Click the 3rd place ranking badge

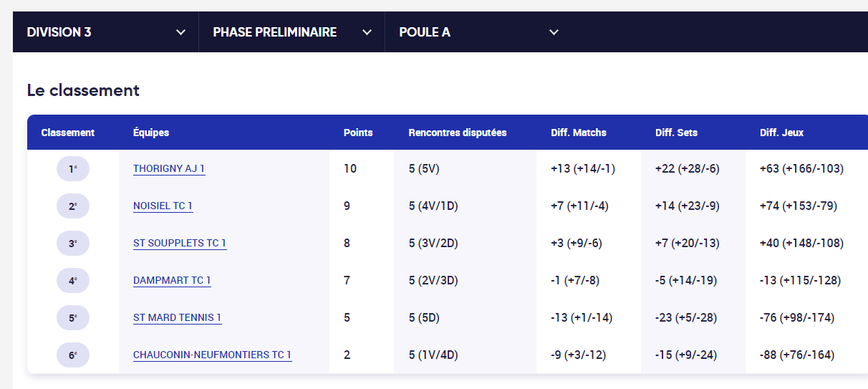pos(73,244)
